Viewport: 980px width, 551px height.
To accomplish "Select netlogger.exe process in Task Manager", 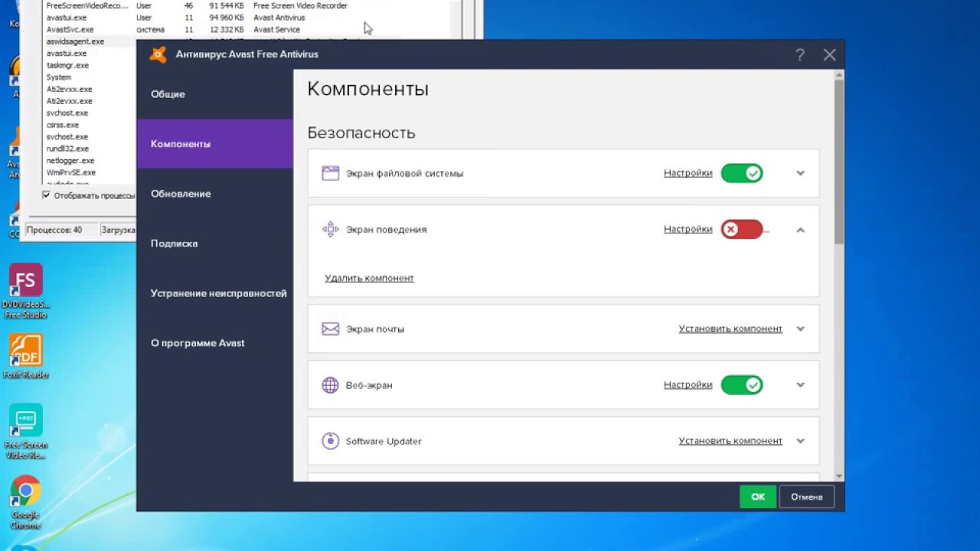I will (x=70, y=161).
